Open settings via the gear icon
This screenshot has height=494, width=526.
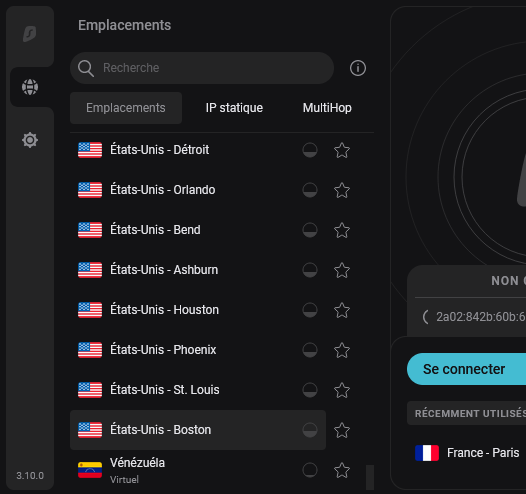pos(30,140)
